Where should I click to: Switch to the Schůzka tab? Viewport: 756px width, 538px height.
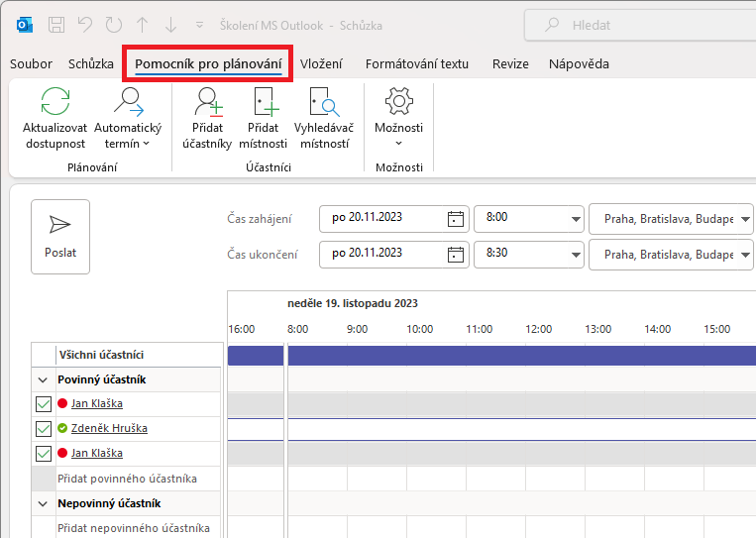[90, 64]
